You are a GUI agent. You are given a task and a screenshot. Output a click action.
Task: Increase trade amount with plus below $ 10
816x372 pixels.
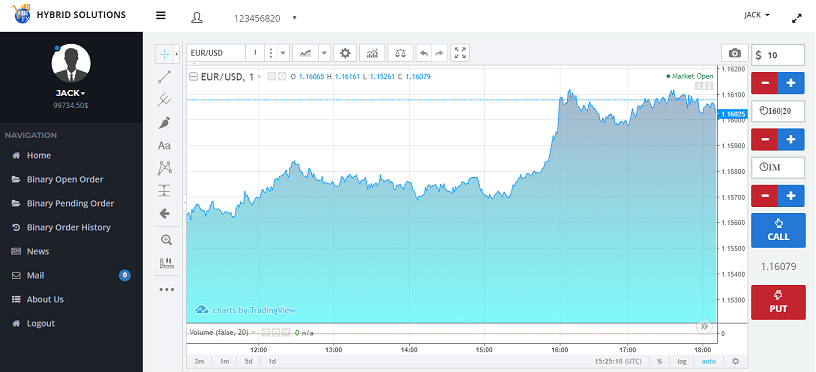[x=791, y=83]
